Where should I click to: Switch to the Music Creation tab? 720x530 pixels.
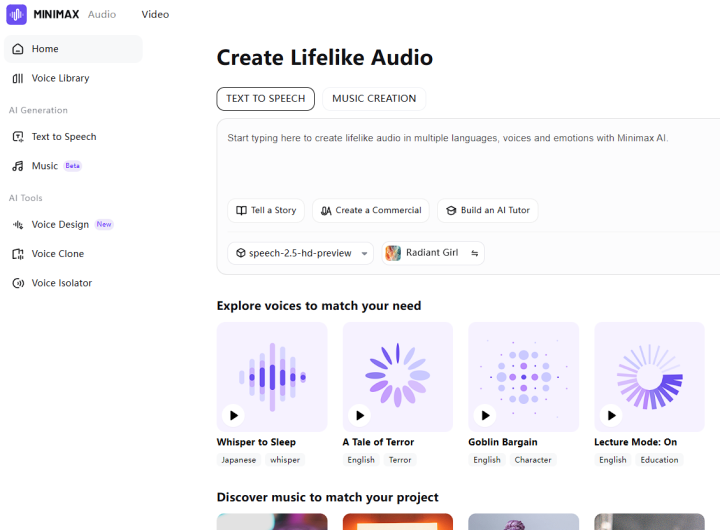pyautogui.click(x=374, y=99)
